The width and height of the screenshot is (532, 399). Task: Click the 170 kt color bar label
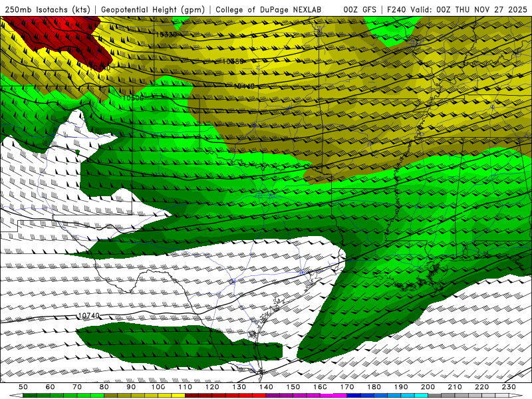point(347,387)
